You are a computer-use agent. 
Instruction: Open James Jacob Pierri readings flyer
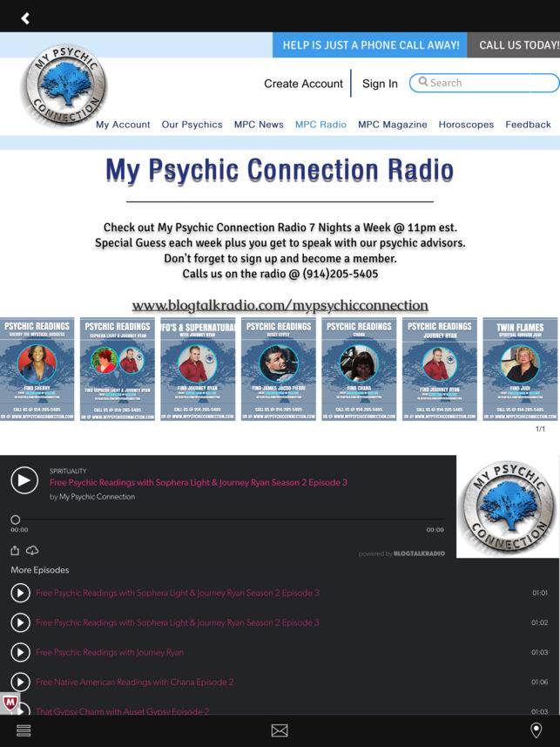pos(279,369)
